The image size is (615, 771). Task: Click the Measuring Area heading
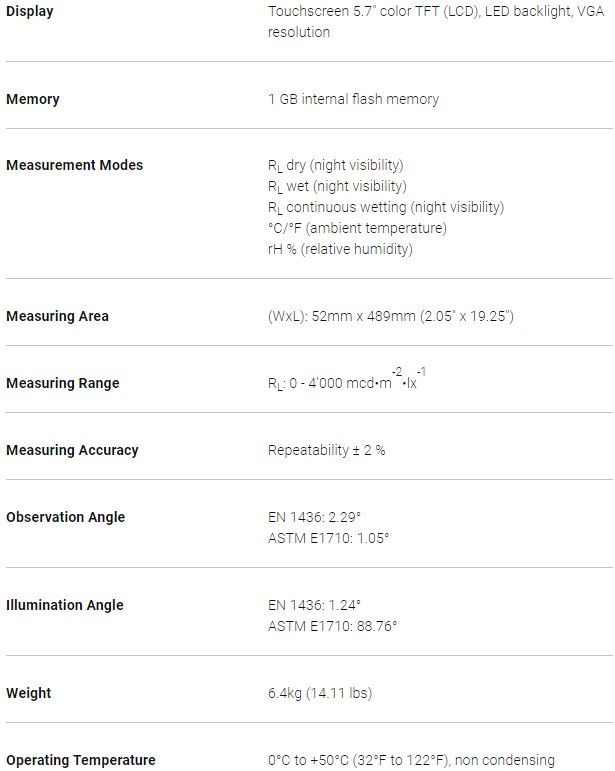click(x=57, y=316)
